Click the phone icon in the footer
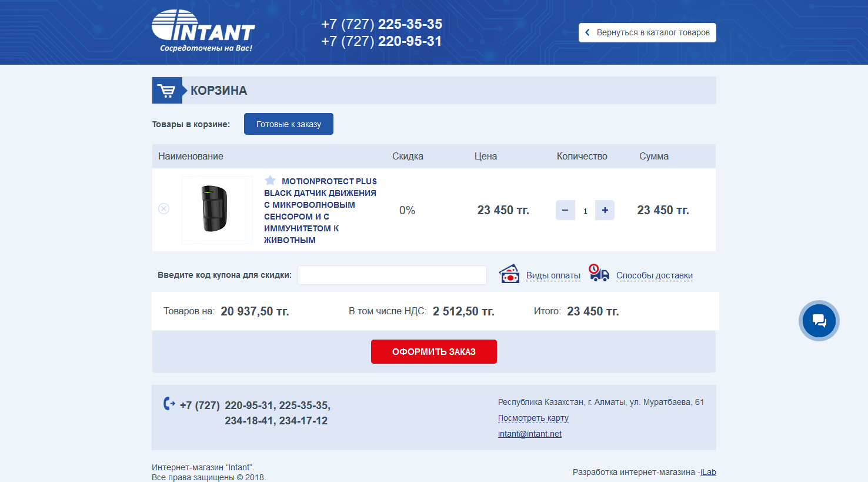Viewport: 868px width, 482px height. coord(169,404)
